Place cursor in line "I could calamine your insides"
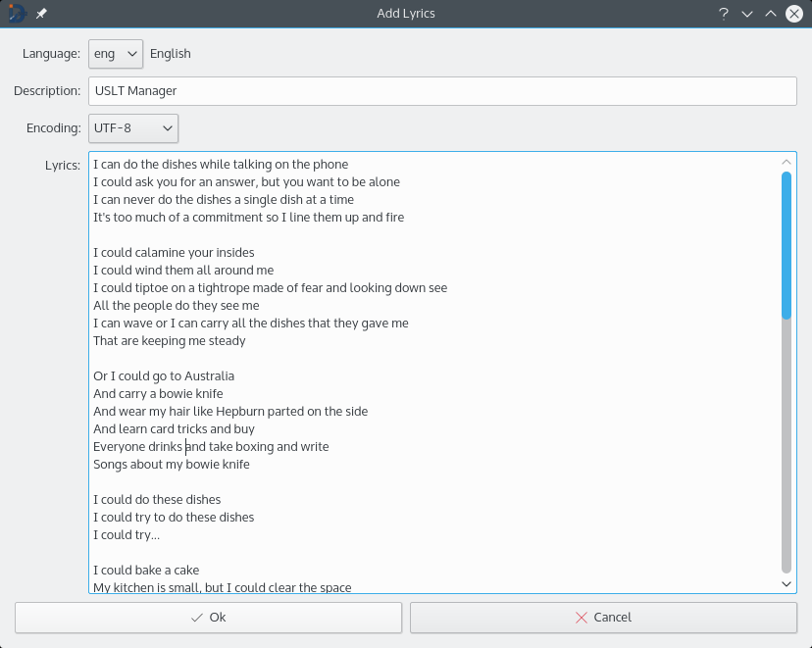812x648 pixels. (x=174, y=253)
